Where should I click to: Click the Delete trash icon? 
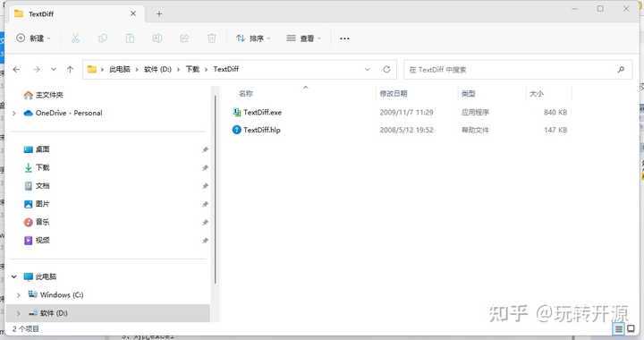[x=211, y=38]
